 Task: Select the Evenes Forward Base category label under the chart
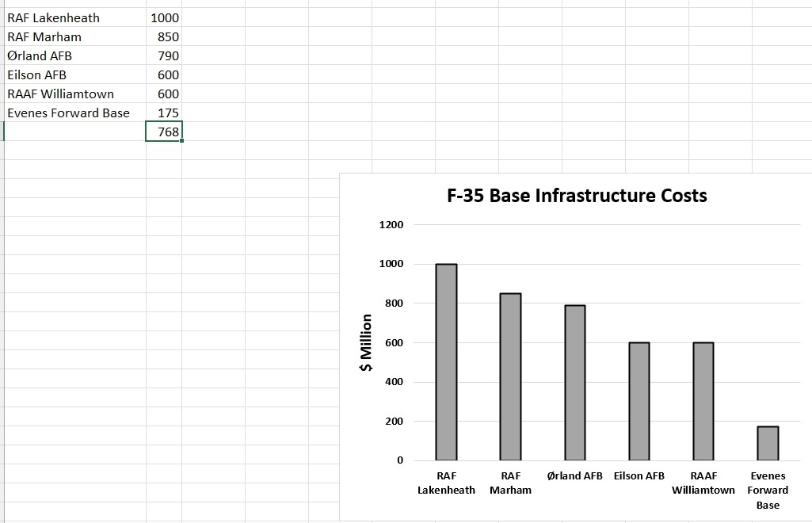[768, 491]
